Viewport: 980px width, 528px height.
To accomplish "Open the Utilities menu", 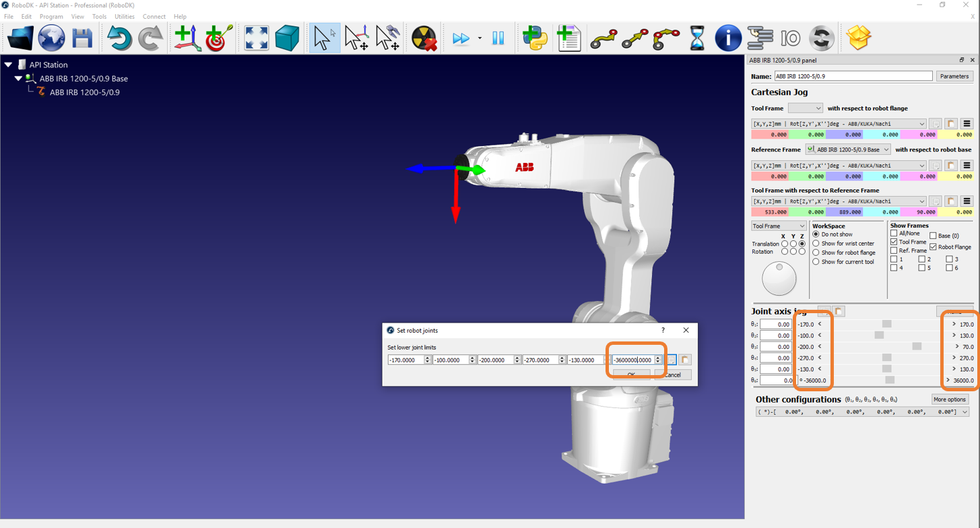I will [124, 17].
